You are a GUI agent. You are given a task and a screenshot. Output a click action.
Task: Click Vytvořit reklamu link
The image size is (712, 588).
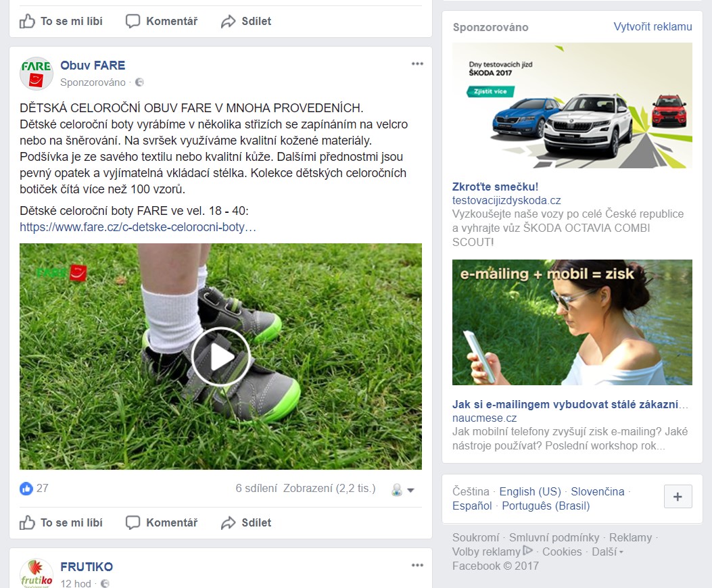(x=652, y=27)
